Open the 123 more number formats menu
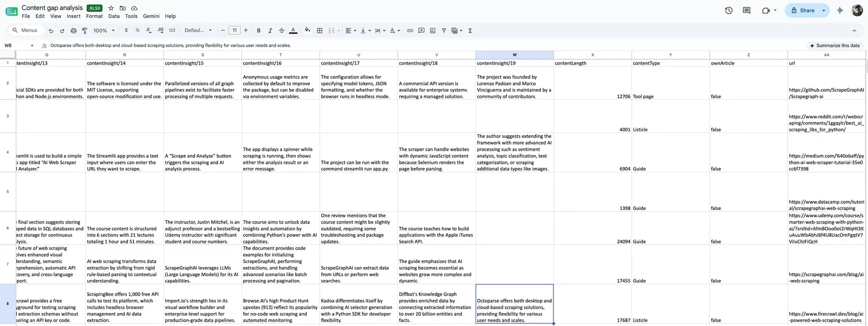This screenshot has height=326, width=868. 172,30
